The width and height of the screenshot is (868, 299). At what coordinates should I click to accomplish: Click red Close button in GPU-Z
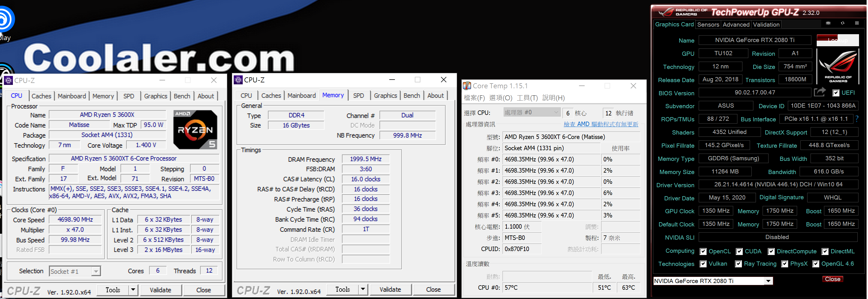832,279
